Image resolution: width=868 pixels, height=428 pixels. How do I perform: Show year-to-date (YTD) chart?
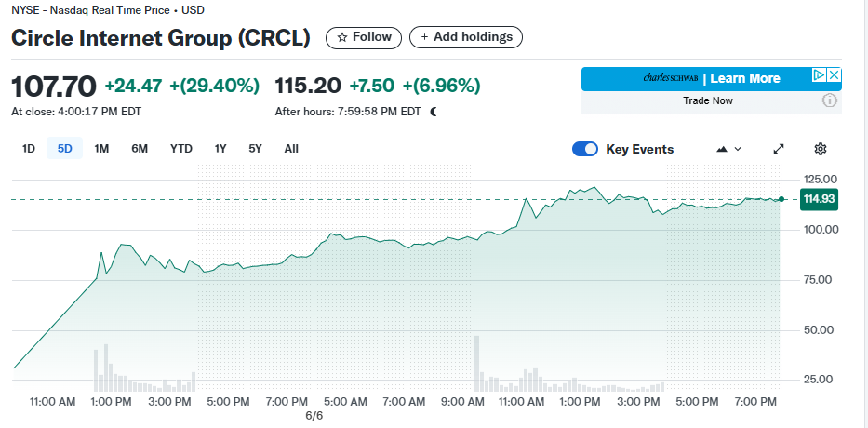[x=181, y=148]
